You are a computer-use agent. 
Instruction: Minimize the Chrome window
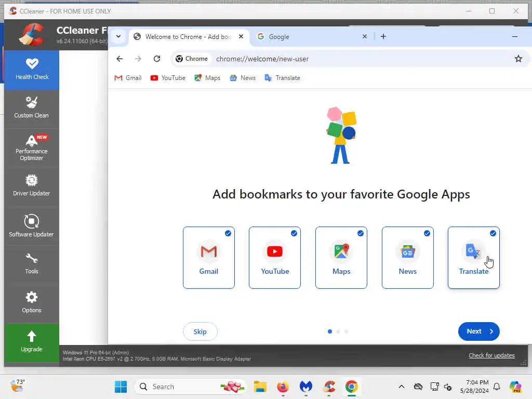click(515, 36)
